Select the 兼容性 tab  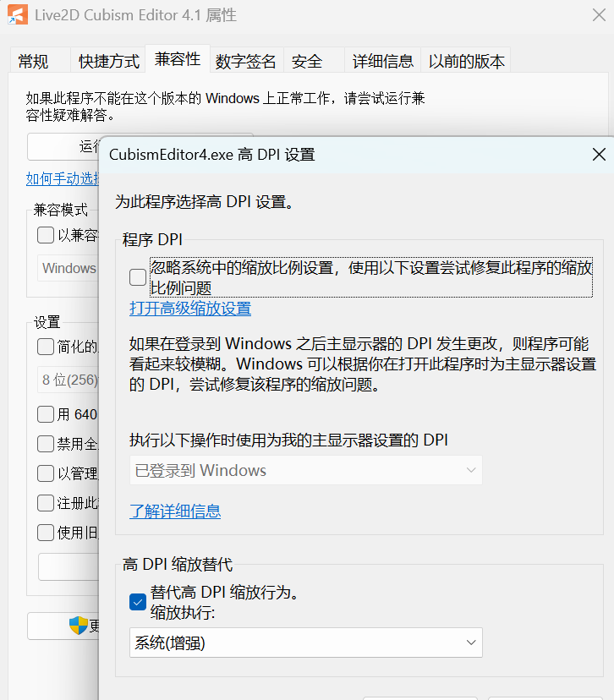point(178,58)
